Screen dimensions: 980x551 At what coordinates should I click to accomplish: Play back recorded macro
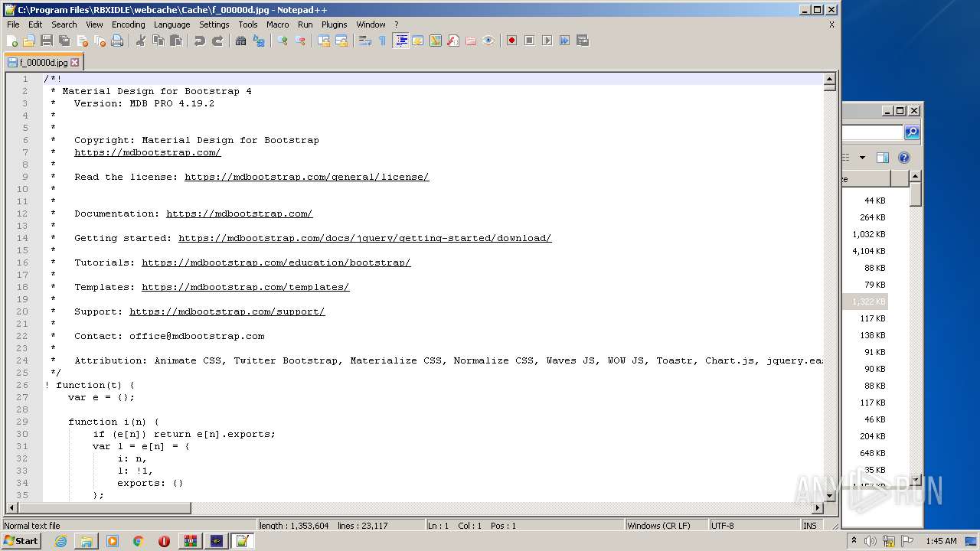pos(547,41)
